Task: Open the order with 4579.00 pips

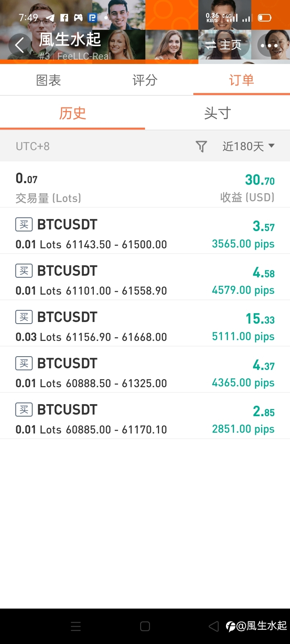Action: (x=145, y=277)
